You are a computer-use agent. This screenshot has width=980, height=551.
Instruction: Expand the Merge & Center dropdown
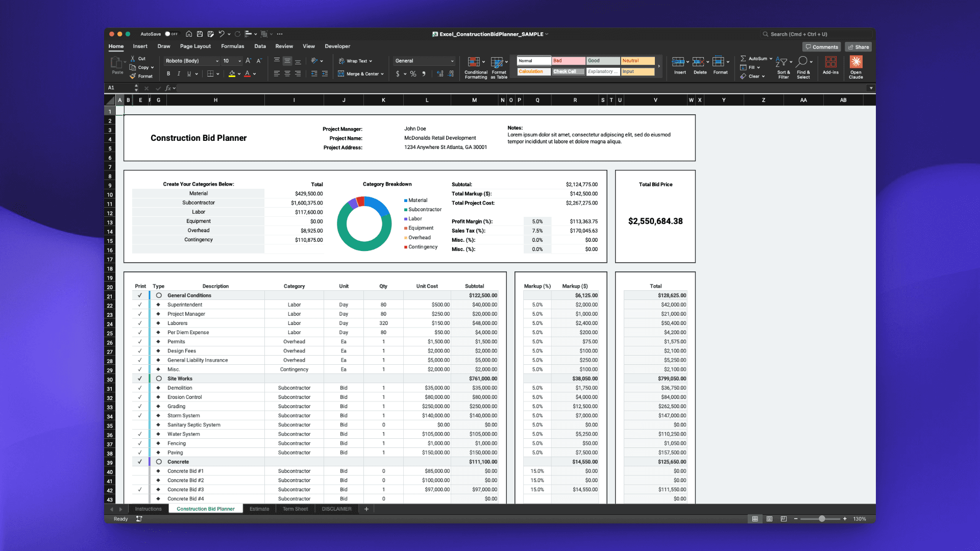click(382, 74)
